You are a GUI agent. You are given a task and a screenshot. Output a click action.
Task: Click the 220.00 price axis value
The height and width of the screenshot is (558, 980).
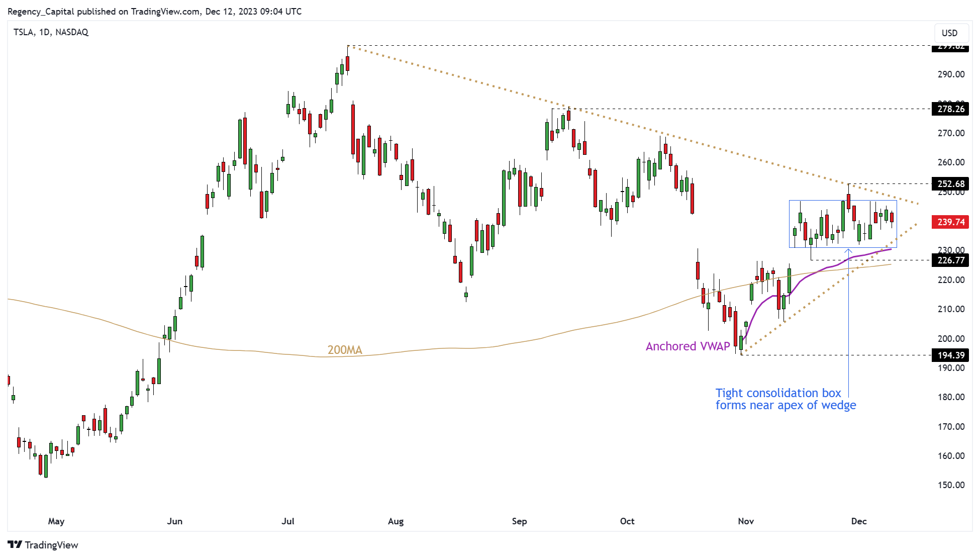(951, 280)
